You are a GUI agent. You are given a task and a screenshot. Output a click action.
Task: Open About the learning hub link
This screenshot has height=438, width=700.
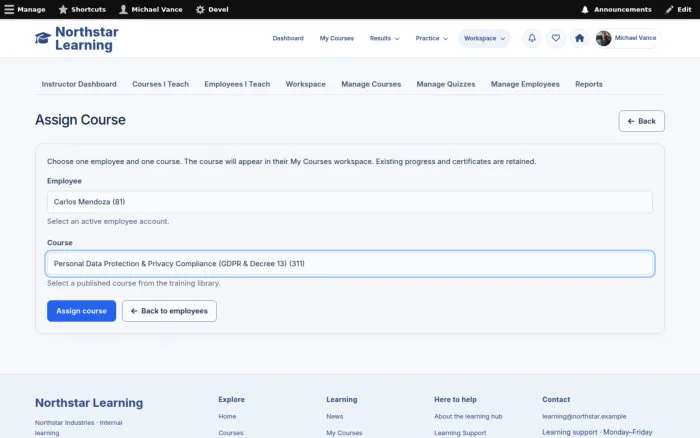[468, 416]
